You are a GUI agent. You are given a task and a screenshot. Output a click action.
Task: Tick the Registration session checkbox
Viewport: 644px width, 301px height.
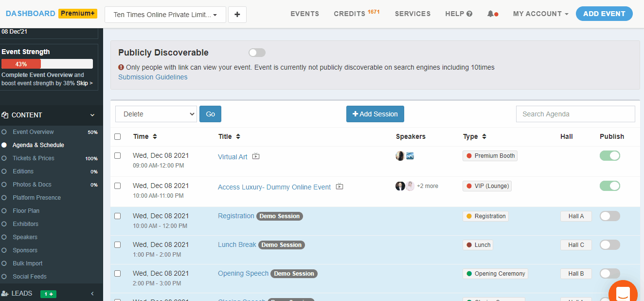(117, 216)
